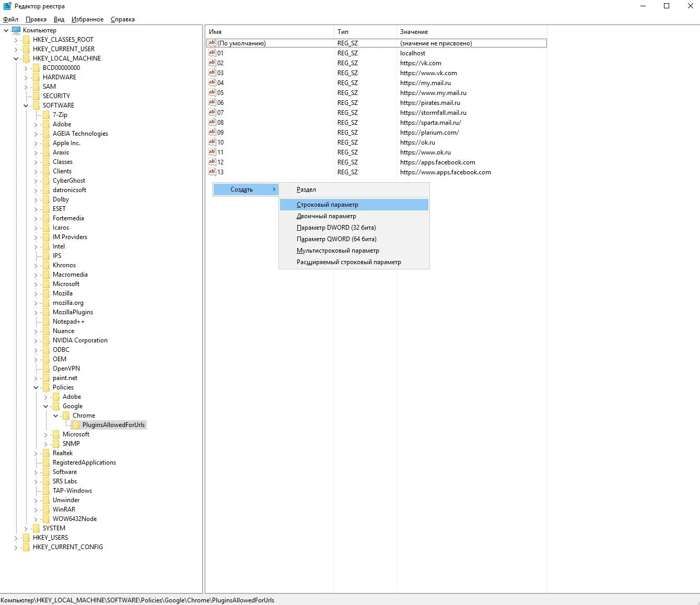Open the Правка menu
This screenshot has height=605, width=700.
[36, 19]
